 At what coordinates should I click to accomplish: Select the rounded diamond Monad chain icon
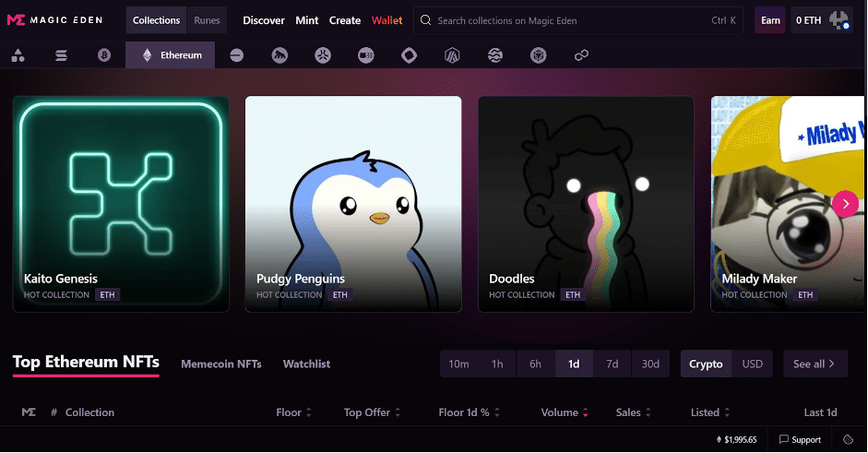coord(409,55)
